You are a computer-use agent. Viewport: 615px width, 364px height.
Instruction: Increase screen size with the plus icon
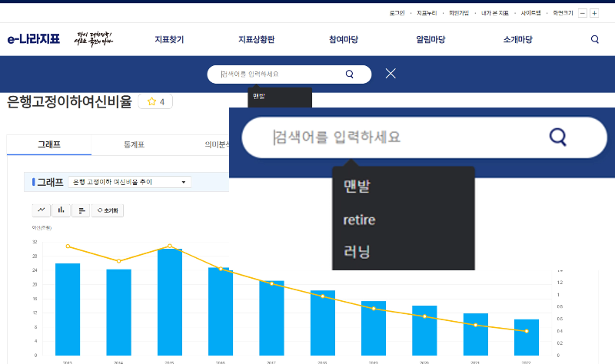(594, 13)
